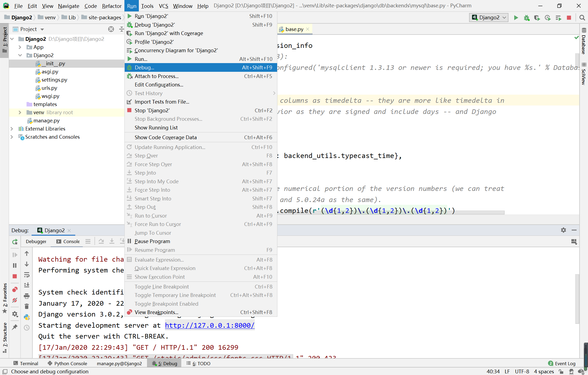Expand External Libraries node
Screen dimensions: 588x375
coord(12,129)
